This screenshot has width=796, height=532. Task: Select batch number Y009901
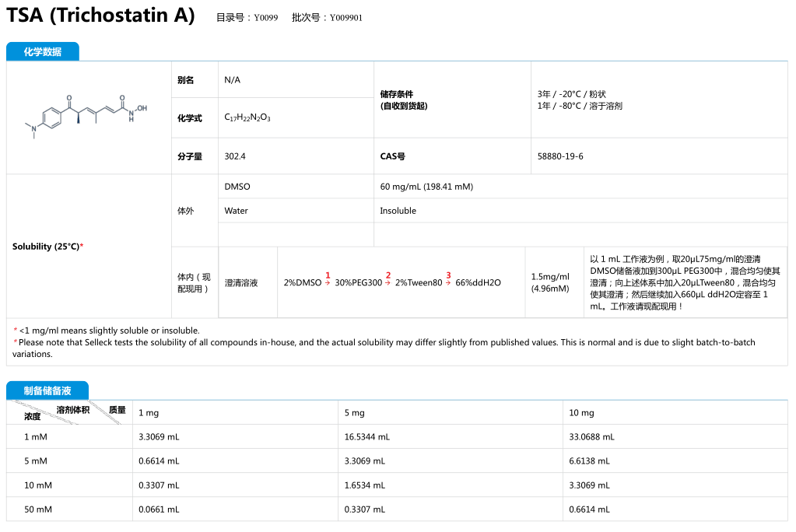[345, 18]
